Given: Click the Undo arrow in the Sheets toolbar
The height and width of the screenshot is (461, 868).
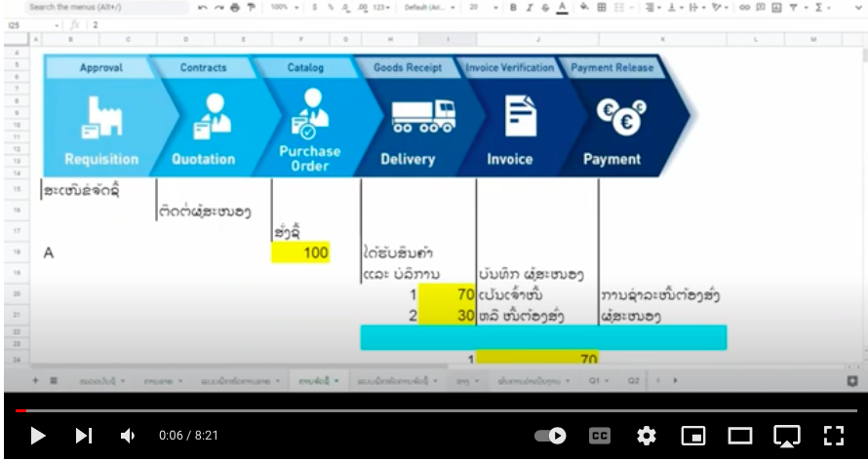Looking at the screenshot, I should (x=203, y=7).
